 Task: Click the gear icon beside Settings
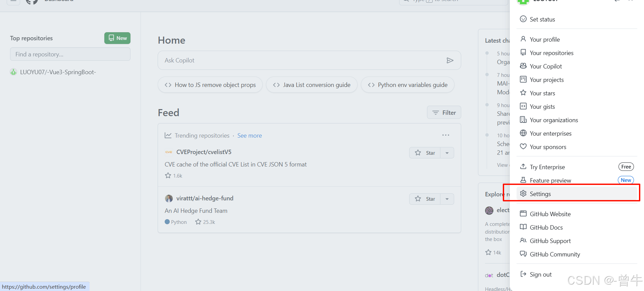click(x=523, y=193)
